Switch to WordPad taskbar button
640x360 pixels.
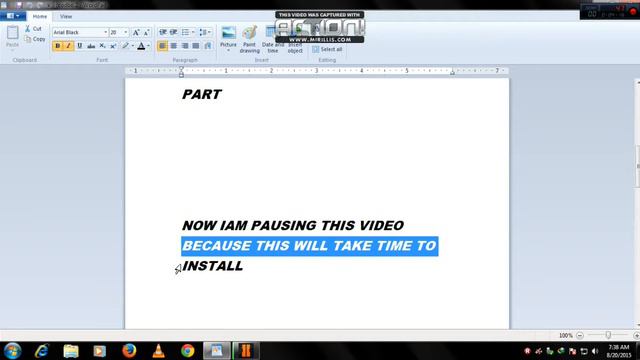217,351
